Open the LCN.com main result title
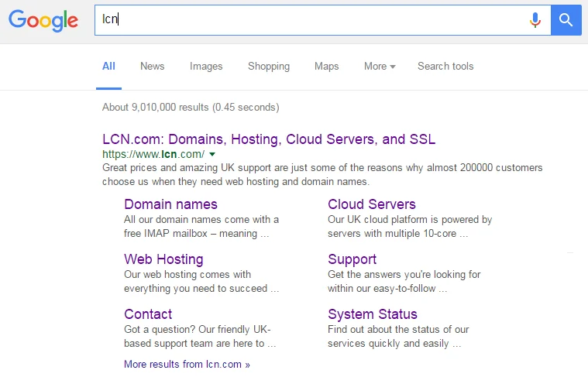 point(269,139)
